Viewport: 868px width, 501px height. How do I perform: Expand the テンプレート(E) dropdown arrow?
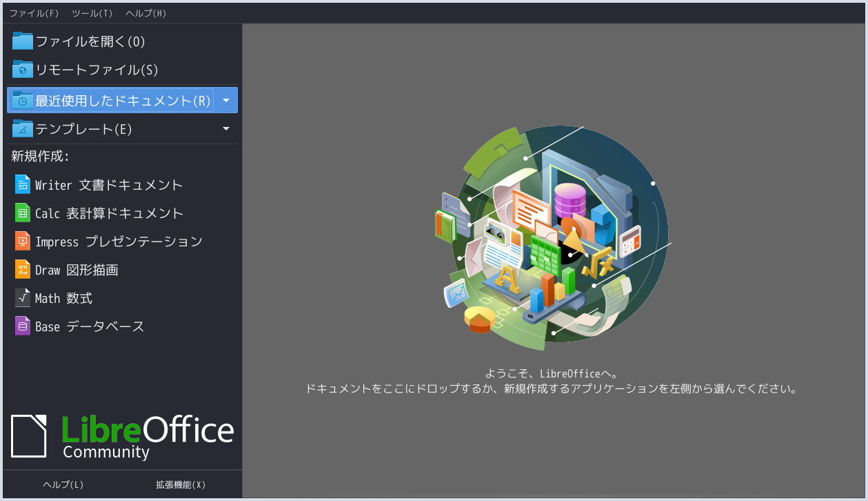226,129
